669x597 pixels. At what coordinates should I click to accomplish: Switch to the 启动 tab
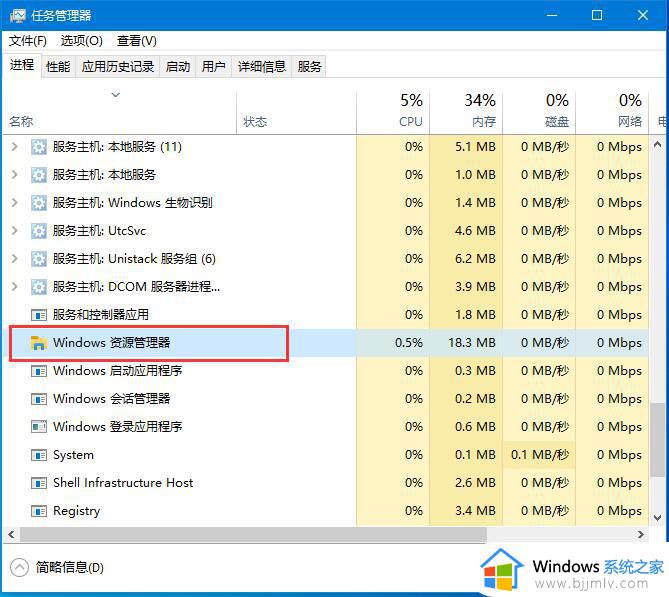click(x=178, y=67)
